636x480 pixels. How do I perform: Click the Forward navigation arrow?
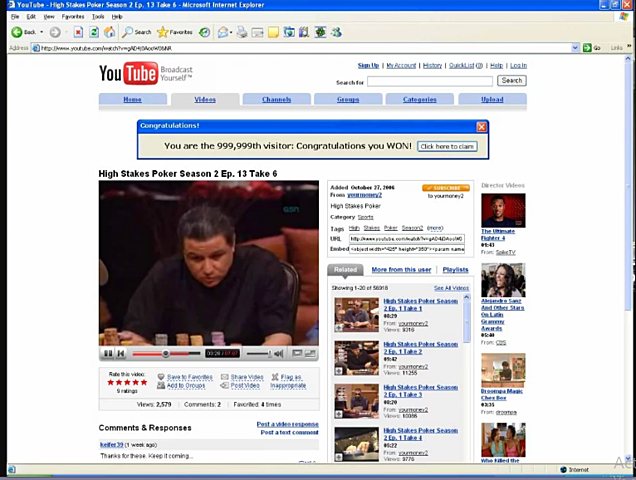(55, 32)
